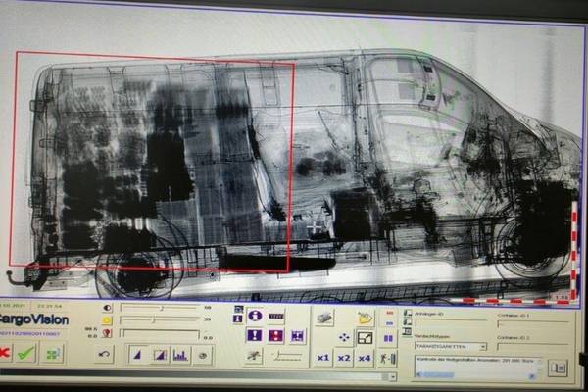
Task: Open the histogram tool icon
Action: (180, 355)
